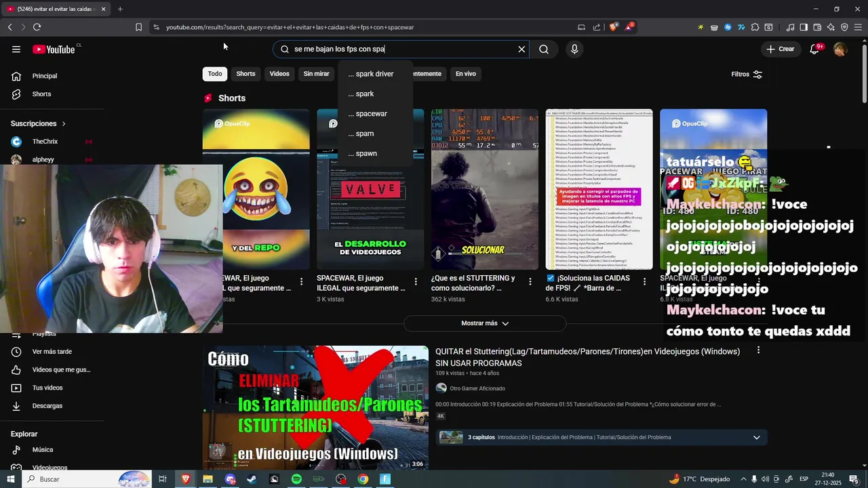Open TheChrix subscription channel

[x=52, y=142]
